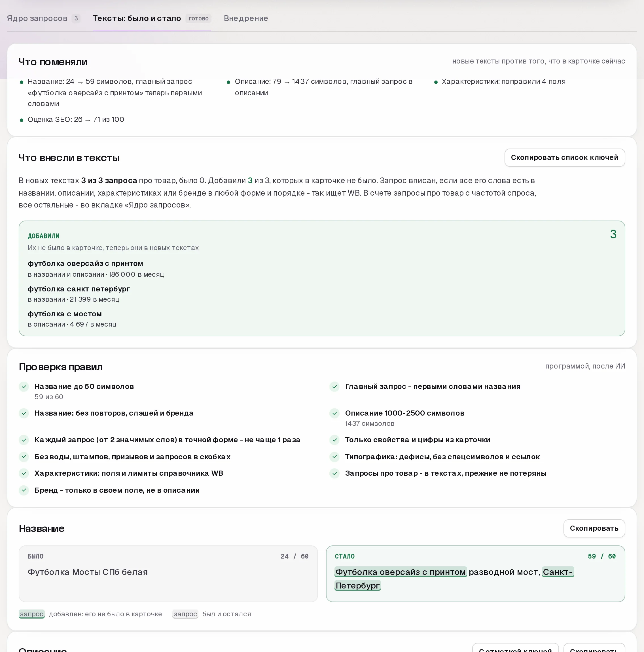This screenshot has height=652, width=644.
Task: Click the checkmark beside Название: без повторов, слэшей и бренда
Action: click(x=24, y=413)
